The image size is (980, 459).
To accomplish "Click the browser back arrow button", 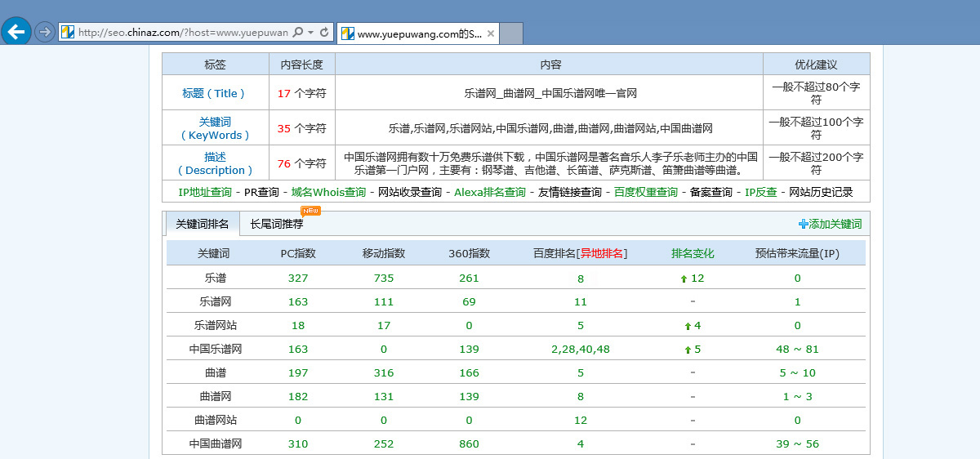I will [16, 32].
